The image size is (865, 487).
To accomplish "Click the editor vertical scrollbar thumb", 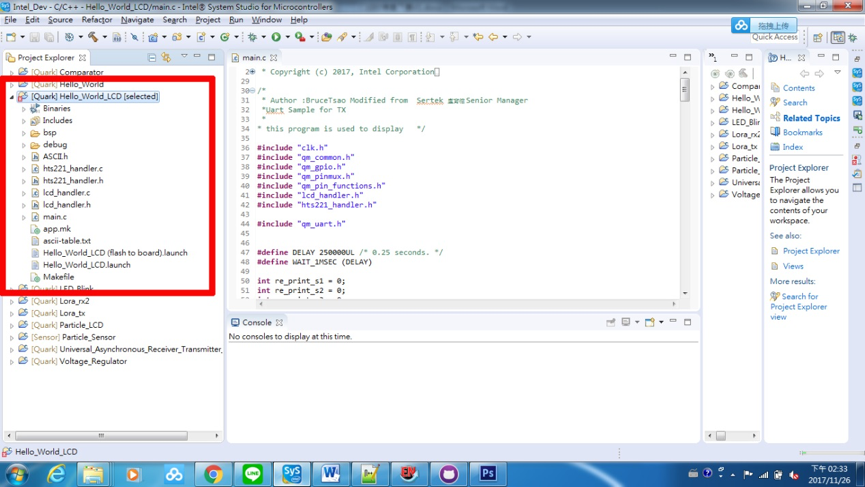I will point(685,90).
